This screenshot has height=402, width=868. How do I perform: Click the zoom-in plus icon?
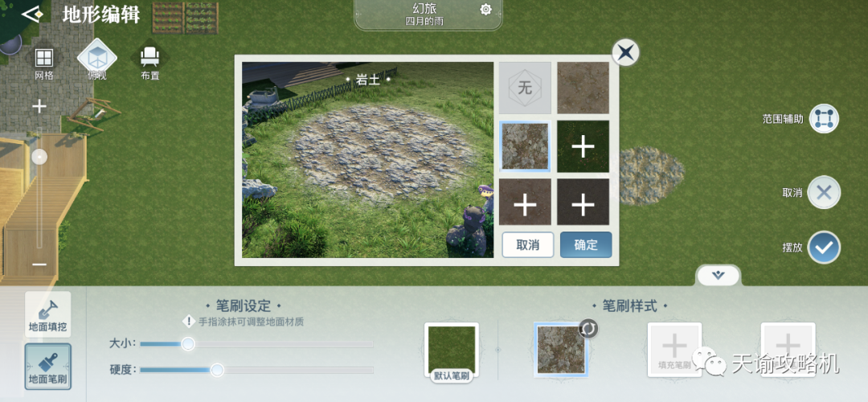point(39,106)
